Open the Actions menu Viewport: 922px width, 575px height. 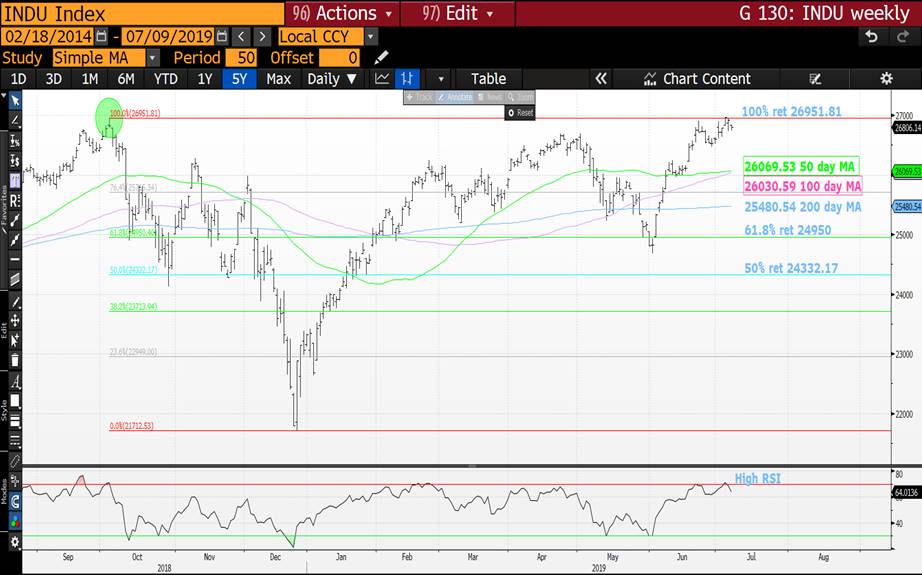pos(342,13)
